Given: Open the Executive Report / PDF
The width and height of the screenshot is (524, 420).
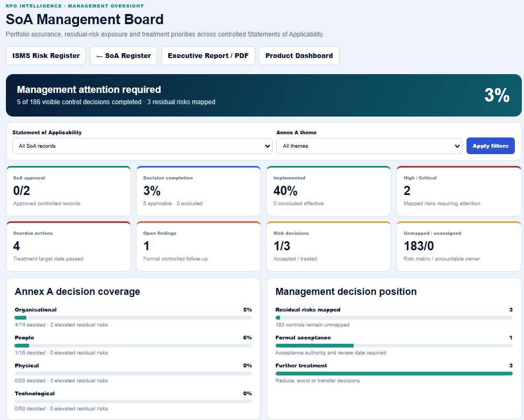Looking at the screenshot, I should tap(208, 55).
